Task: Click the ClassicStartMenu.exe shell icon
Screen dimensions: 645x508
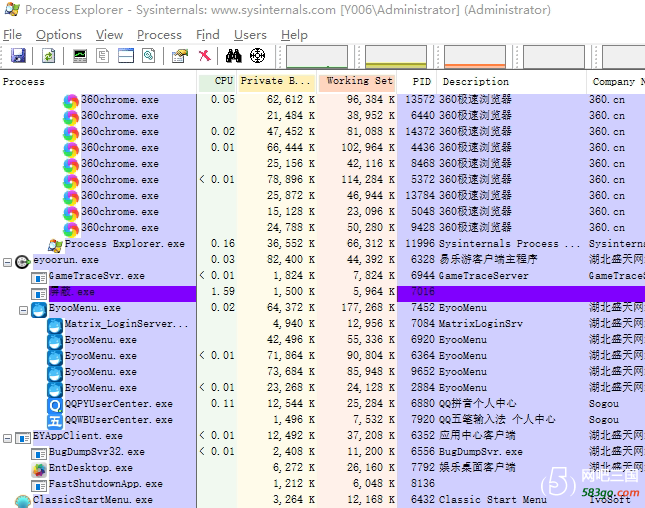Action: [23, 501]
